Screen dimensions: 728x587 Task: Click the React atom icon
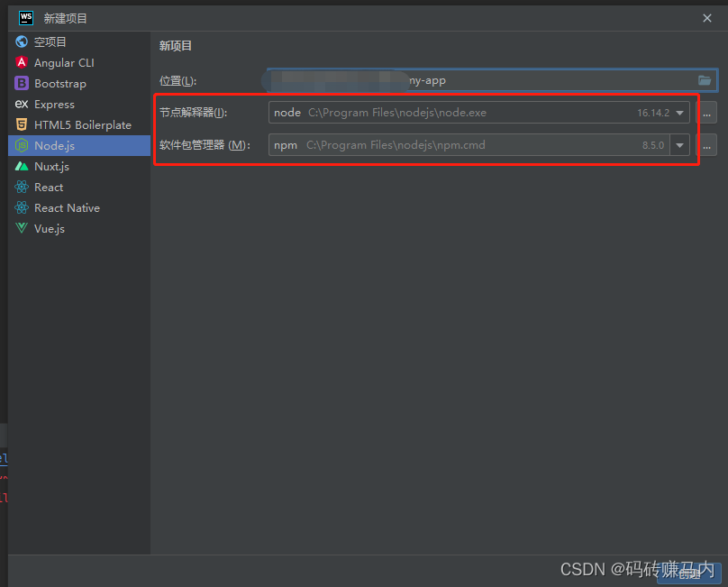[x=22, y=187]
